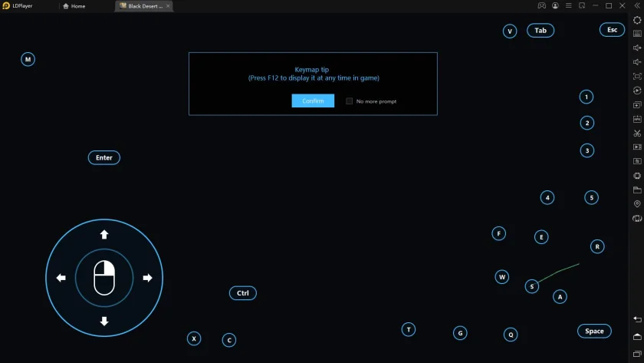Open keyboard mapping icon in sidebar

point(637,34)
